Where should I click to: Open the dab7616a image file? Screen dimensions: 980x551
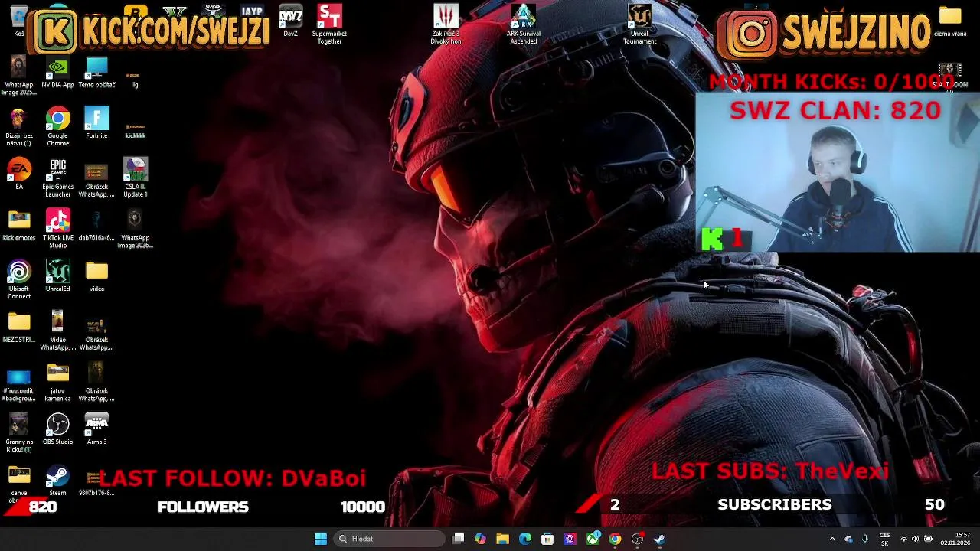(96, 225)
